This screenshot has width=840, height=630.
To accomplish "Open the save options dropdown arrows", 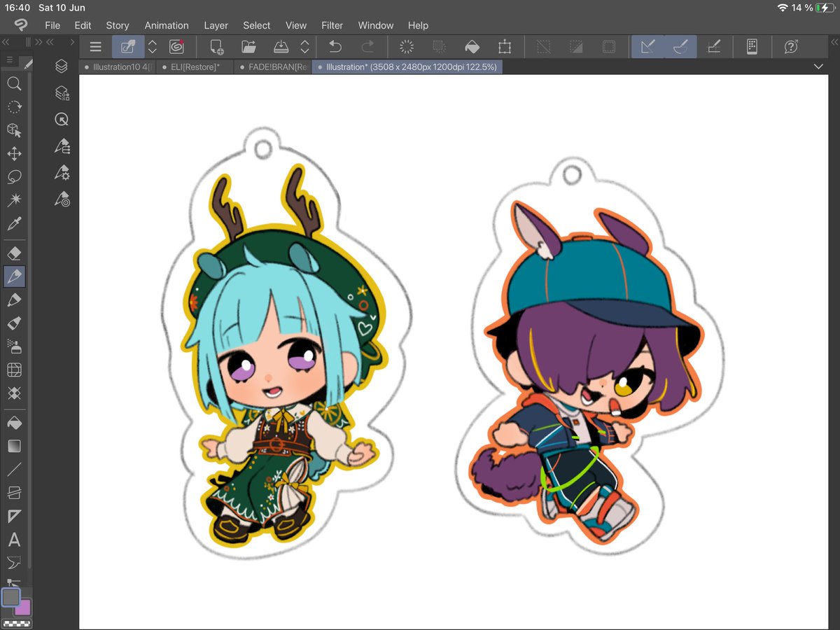I will (x=304, y=47).
